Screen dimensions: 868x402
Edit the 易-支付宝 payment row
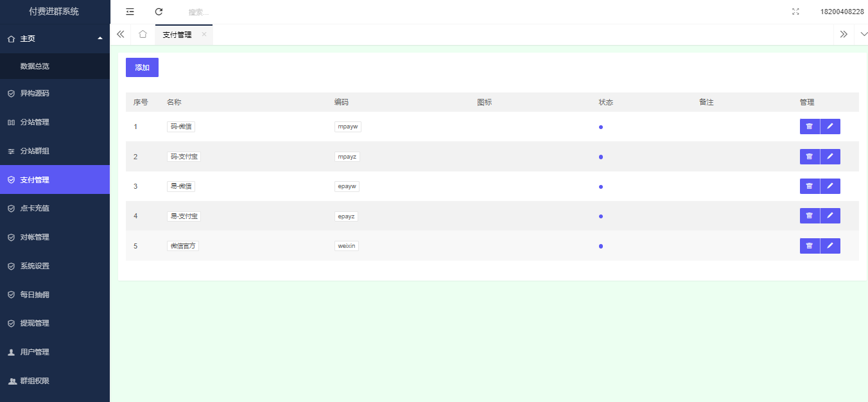(830, 216)
